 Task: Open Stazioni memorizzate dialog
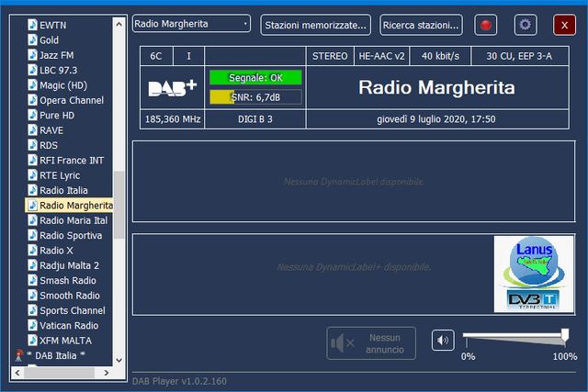point(316,25)
